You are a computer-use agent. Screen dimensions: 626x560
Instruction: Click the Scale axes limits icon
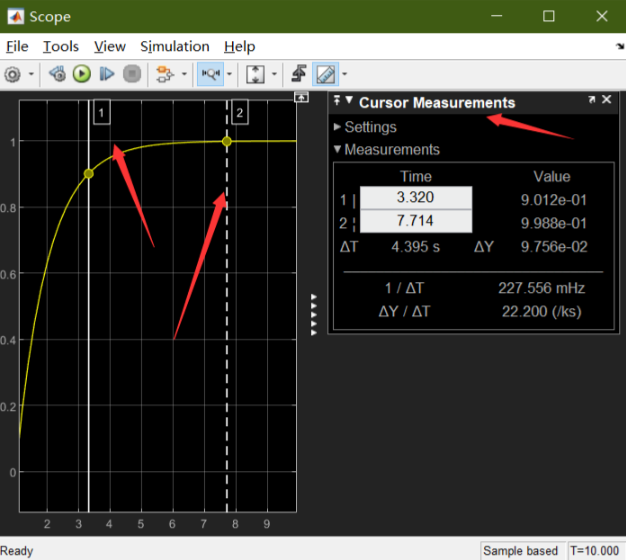(255, 74)
